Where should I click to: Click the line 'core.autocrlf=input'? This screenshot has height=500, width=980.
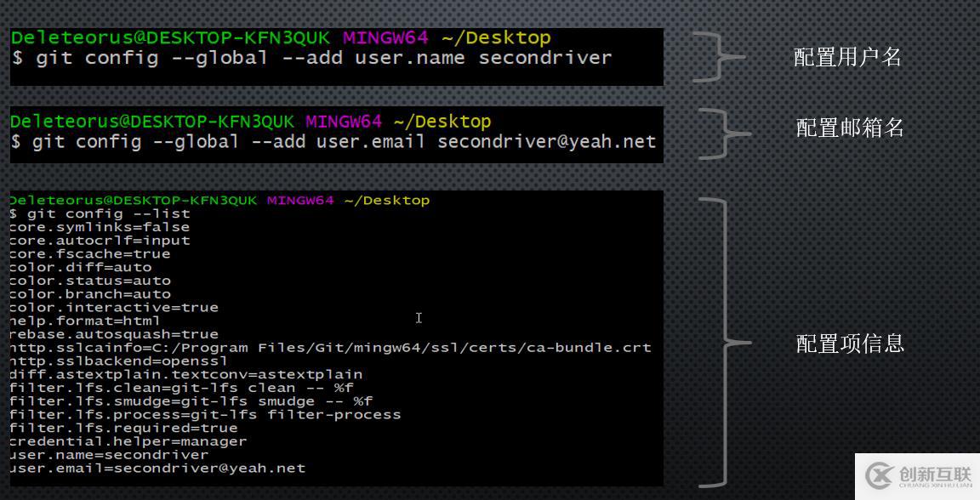click(x=100, y=241)
